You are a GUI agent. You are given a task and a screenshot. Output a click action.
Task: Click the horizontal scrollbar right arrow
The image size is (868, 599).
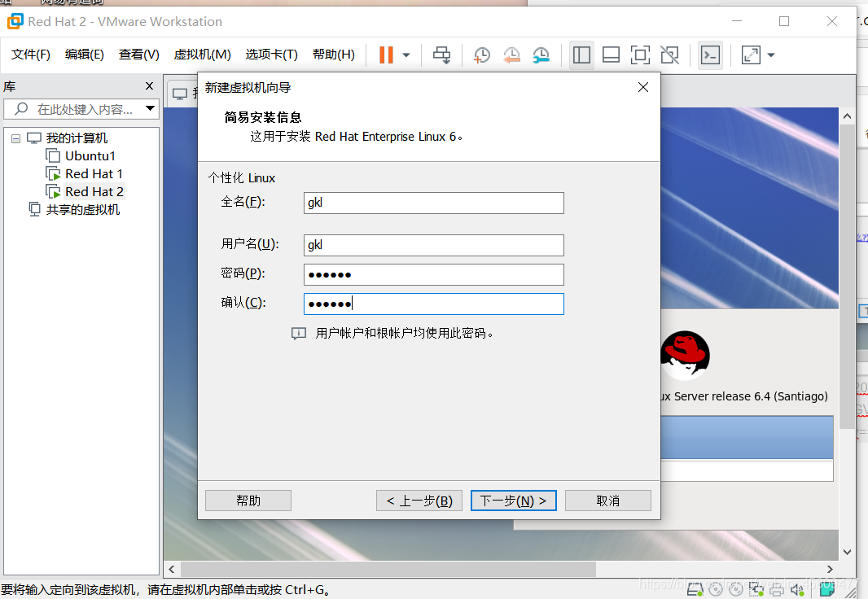[x=829, y=569]
